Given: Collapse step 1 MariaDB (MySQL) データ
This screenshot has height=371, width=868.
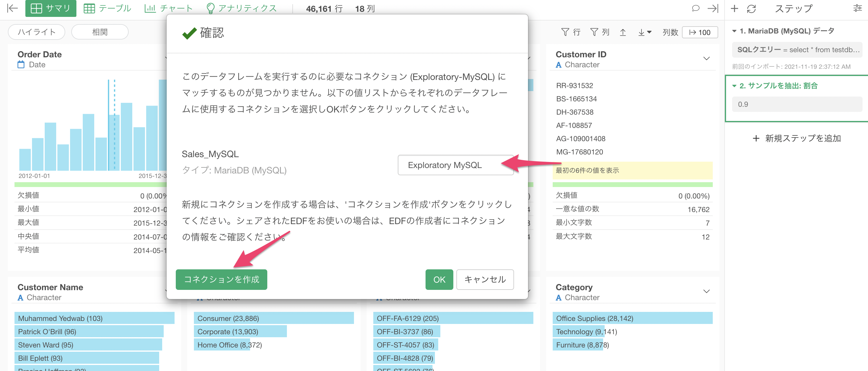Looking at the screenshot, I should (734, 31).
